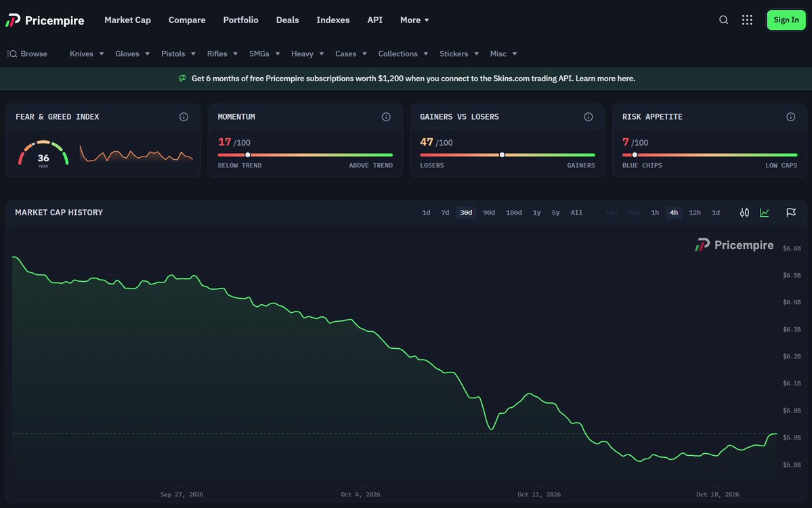Show Momentum info icon
Image resolution: width=812 pixels, height=508 pixels.
(386, 117)
